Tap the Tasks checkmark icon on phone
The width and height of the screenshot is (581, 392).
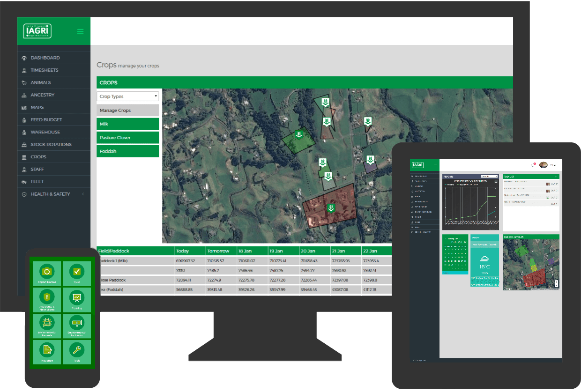point(77,271)
